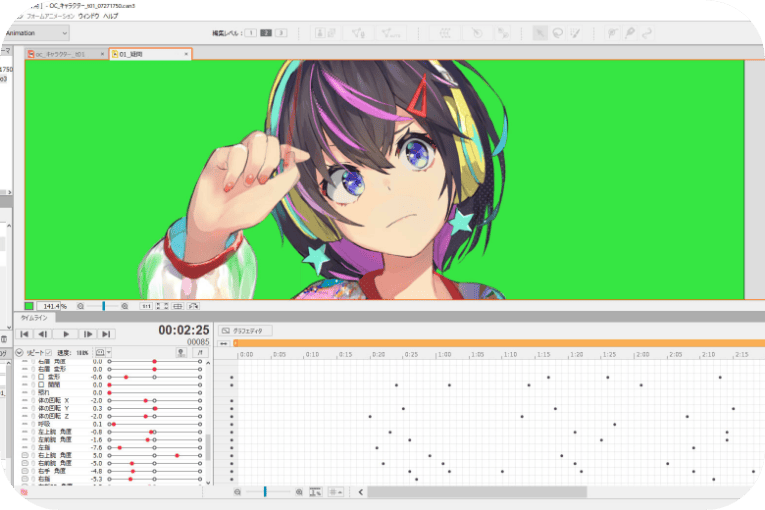Toggle the 右上腕 角度 parameter row button
765x510 pixels.
click(24, 455)
